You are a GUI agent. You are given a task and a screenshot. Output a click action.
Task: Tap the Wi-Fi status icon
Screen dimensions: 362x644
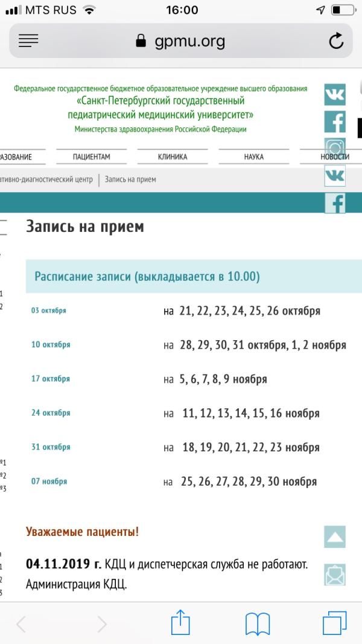tap(88, 10)
